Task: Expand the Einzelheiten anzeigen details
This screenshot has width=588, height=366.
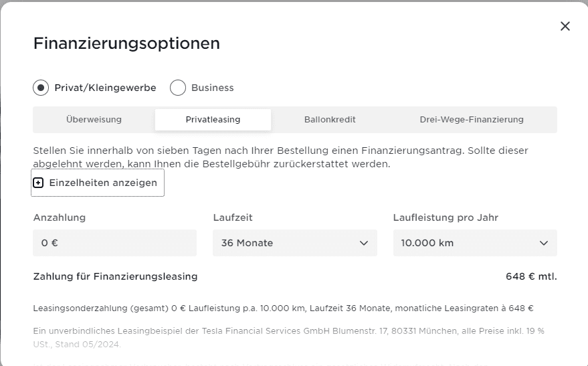Action: (x=102, y=183)
